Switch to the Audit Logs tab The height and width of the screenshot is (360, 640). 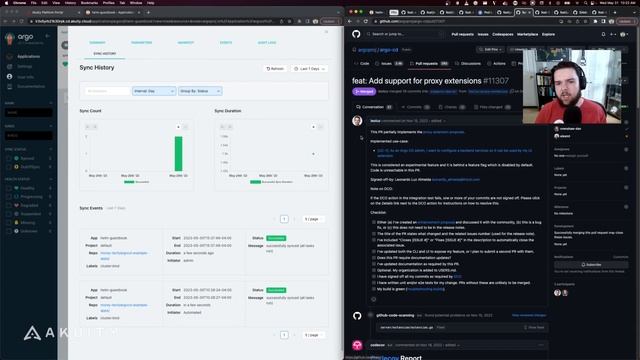[x=267, y=42]
